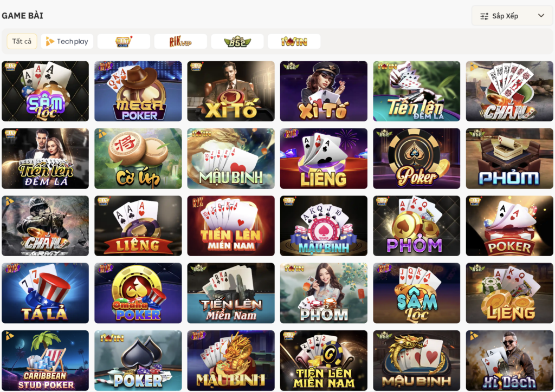Open the Sâm Lốc Hit Club game
The width and height of the screenshot is (555, 392).
pyautogui.click(x=46, y=91)
